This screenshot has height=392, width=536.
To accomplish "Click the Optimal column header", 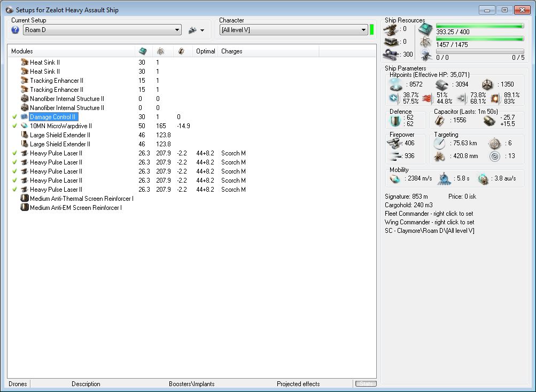I will tap(205, 51).
